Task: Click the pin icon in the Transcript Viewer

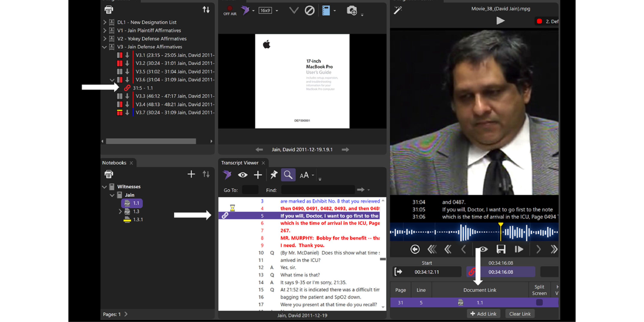Action: 274,175
